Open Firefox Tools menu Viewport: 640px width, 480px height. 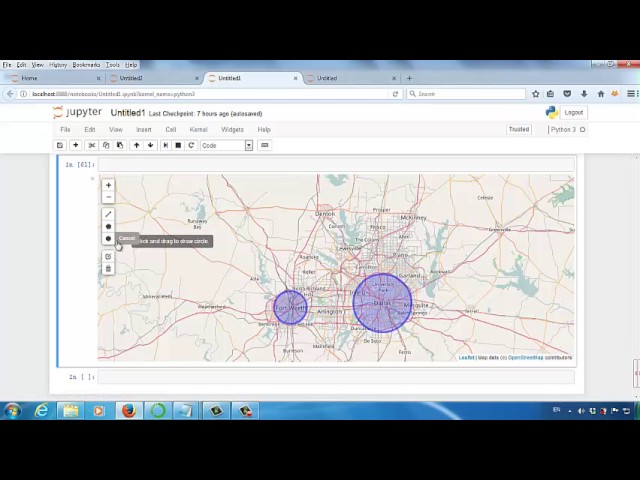113,65
